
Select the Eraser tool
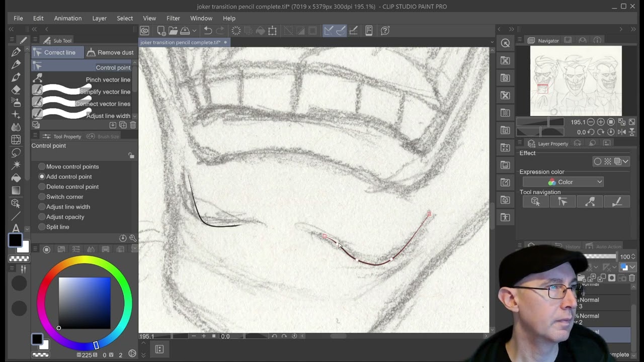point(16,89)
